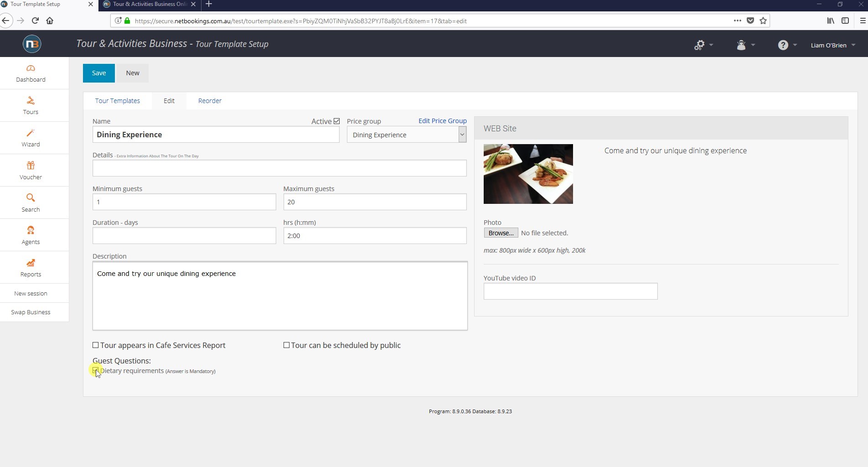Screen dimensions: 868x467
Task: Select the Agents sidebar icon
Action: pos(30,235)
